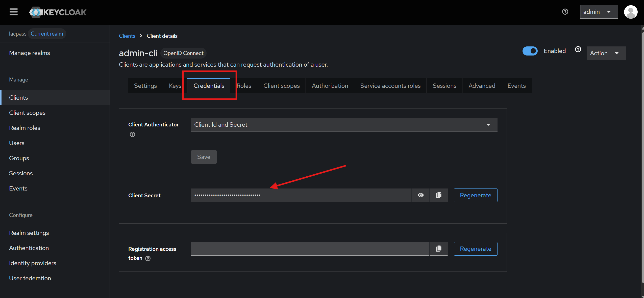Click the Save button
The width and height of the screenshot is (644, 298).
coord(204,157)
